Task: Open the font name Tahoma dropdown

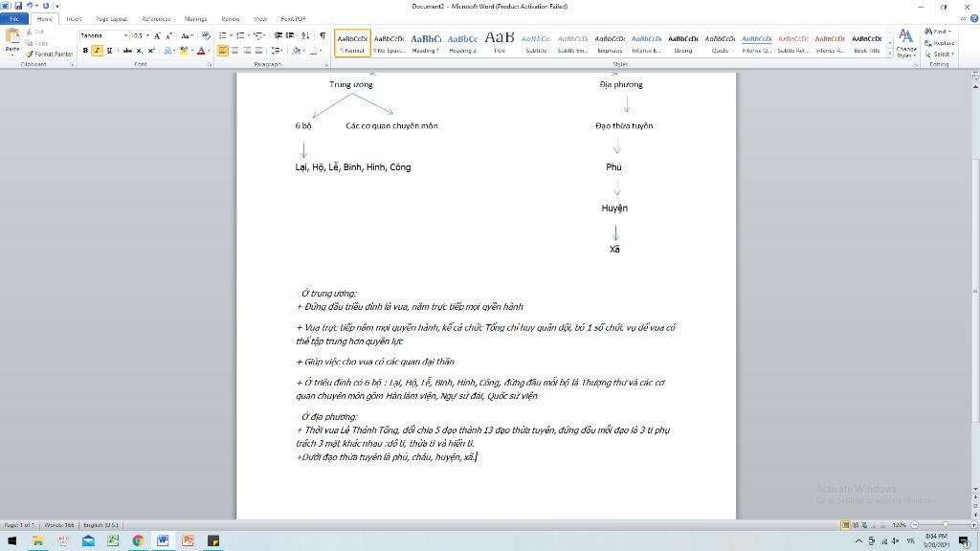Action: tap(125, 35)
